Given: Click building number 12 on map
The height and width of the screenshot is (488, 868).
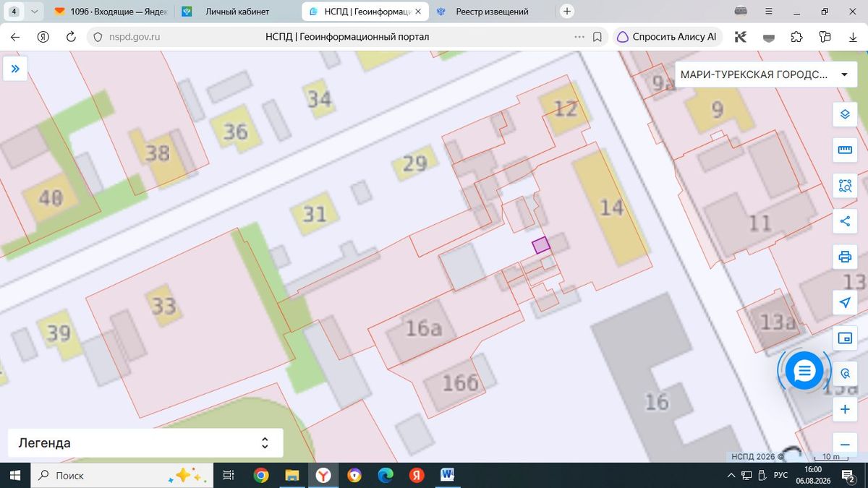Looking at the screenshot, I should pos(565,108).
